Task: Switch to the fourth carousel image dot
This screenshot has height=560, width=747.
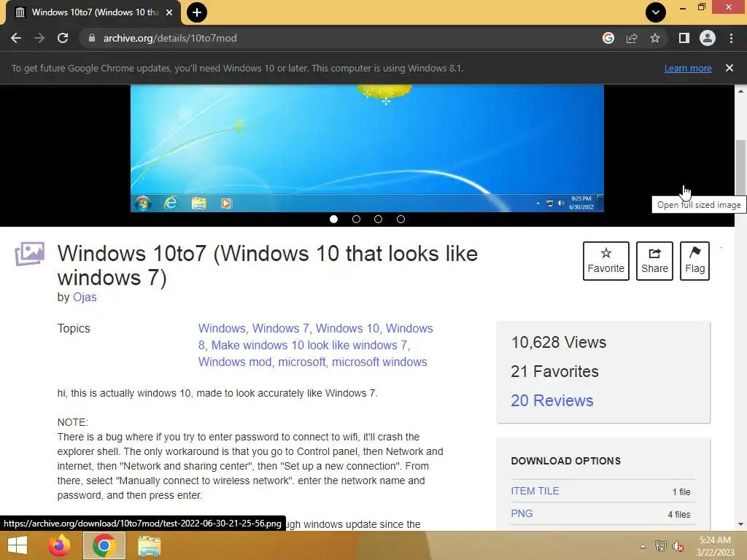Action: pyautogui.click(x=400, y=219)
